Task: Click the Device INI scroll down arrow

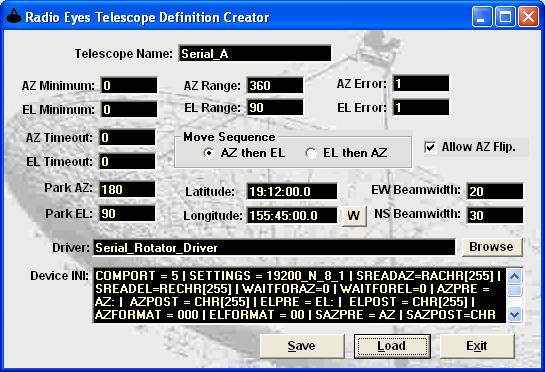Action: click(514, 315)
